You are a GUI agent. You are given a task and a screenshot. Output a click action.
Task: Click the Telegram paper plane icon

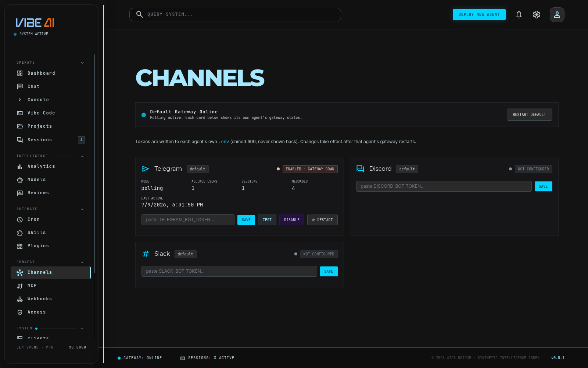click(x=146, y=169)
